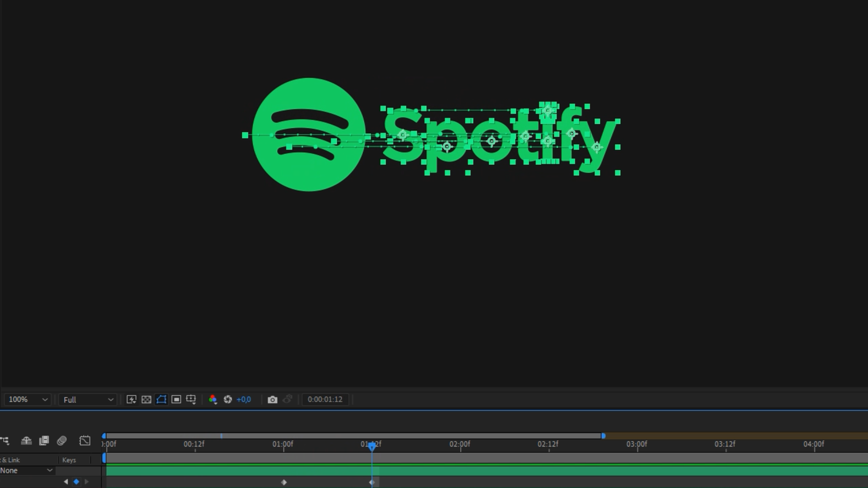Open the Graph Editor icon

point(85,441)
